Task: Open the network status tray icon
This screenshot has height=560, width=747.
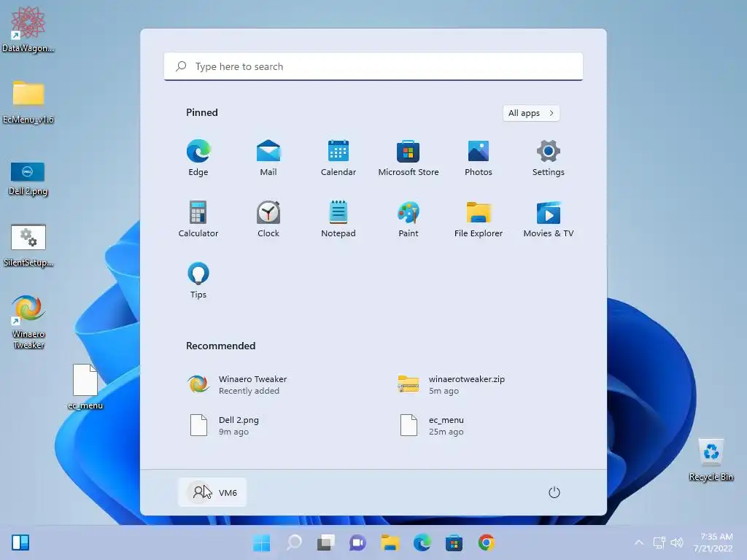Action: pos(659,542)
